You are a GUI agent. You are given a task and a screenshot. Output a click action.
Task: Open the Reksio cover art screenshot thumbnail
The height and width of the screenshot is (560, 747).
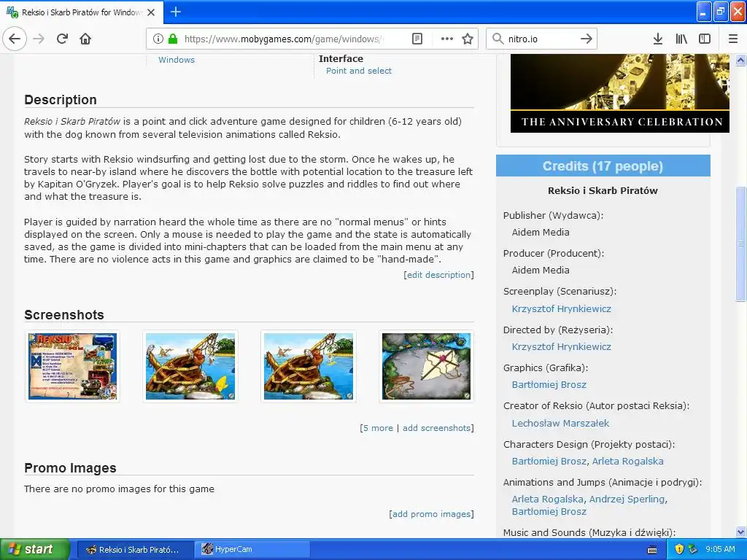[x=72, y=366]
